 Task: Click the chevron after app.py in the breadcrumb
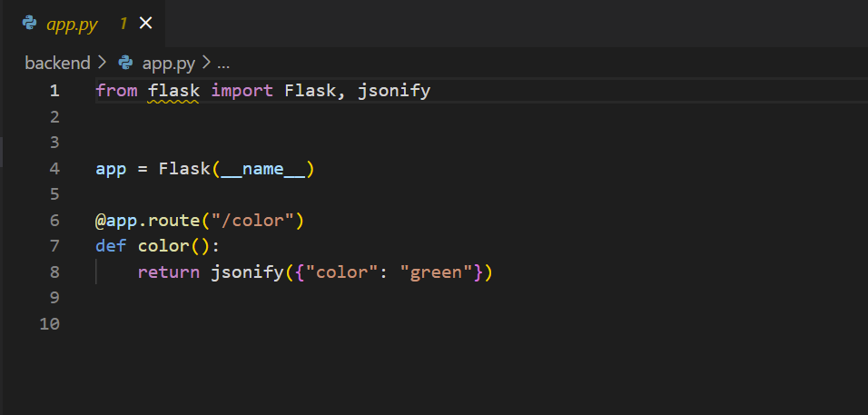click(x=206, y=64)
